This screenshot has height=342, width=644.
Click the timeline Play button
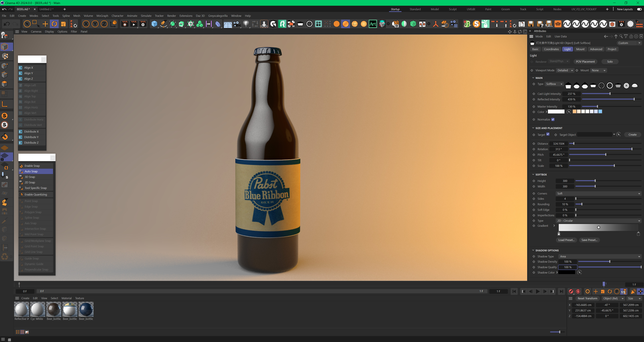tap(538, 291)
